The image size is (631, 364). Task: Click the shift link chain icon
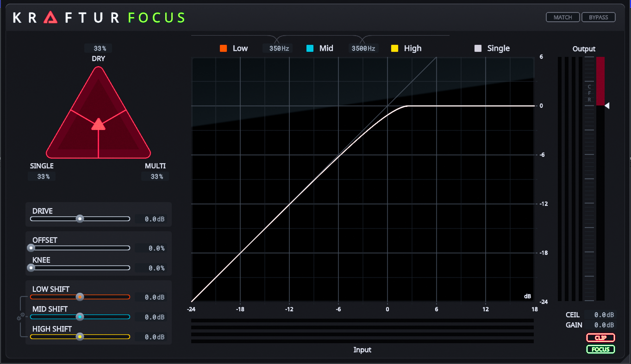point(20,317)
